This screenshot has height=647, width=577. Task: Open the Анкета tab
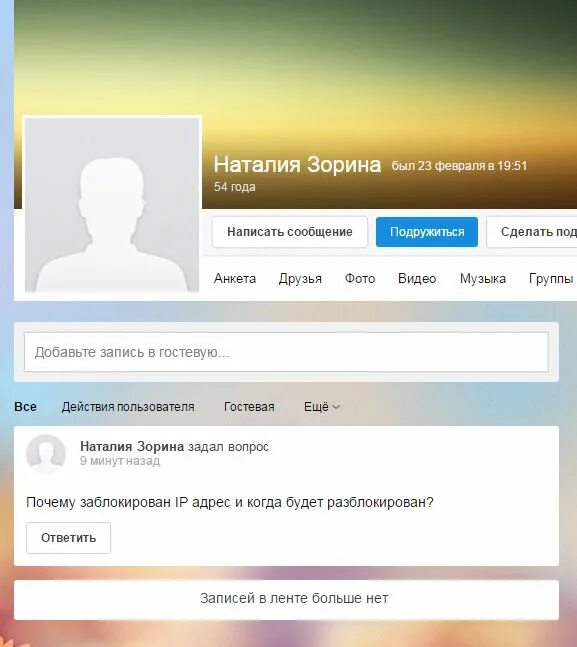235,279
